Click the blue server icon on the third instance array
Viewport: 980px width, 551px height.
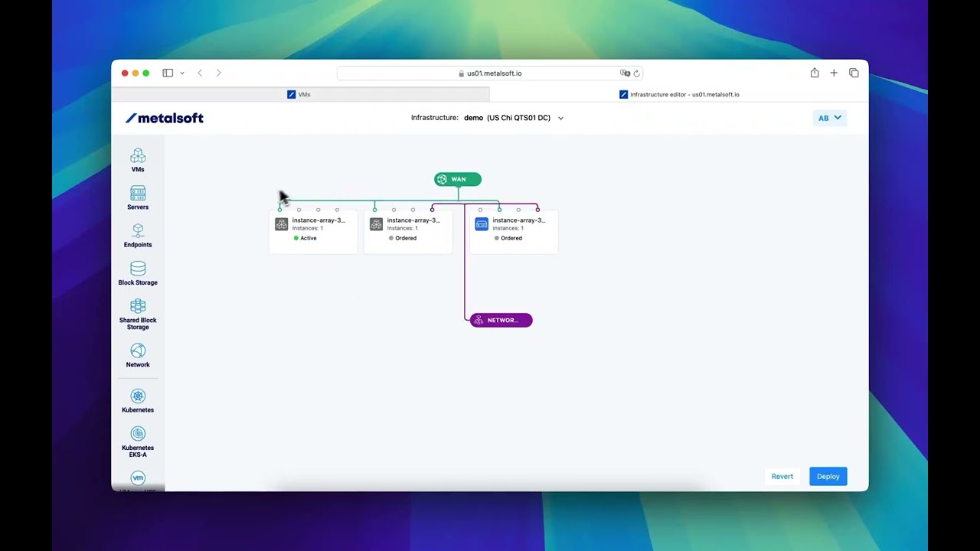[482, 224]
